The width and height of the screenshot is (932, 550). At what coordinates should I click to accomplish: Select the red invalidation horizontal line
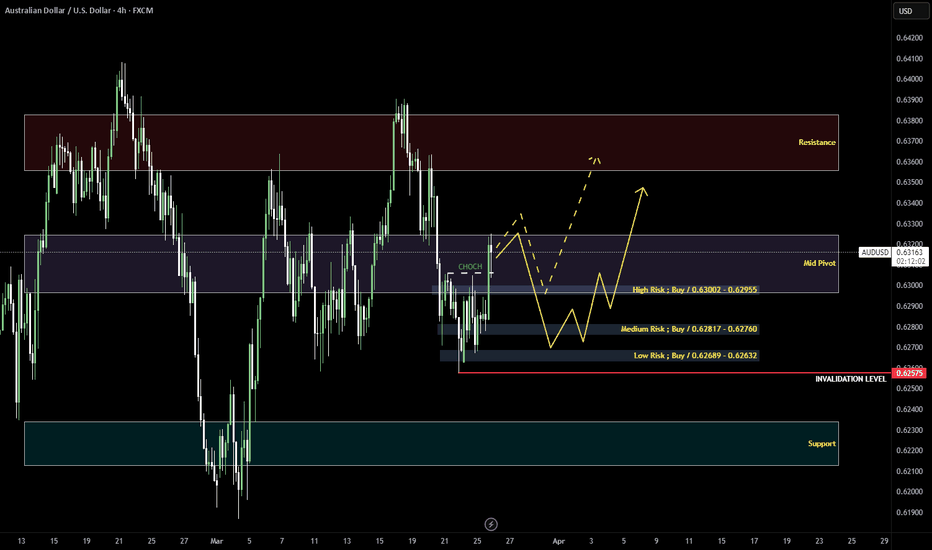pos(675,373)
